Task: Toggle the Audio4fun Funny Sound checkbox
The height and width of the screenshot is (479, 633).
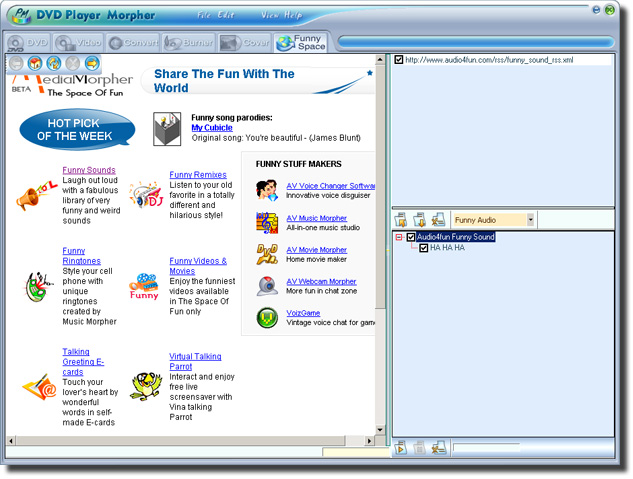Action: [411, 237]
